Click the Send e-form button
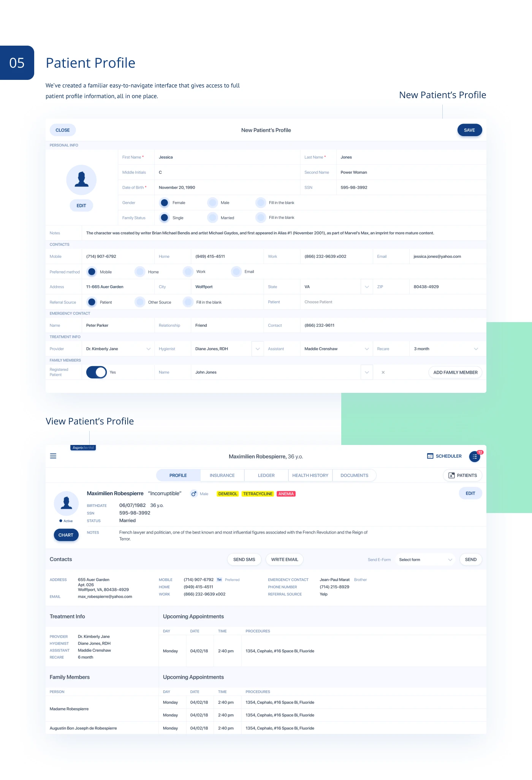 pos(471,559)
